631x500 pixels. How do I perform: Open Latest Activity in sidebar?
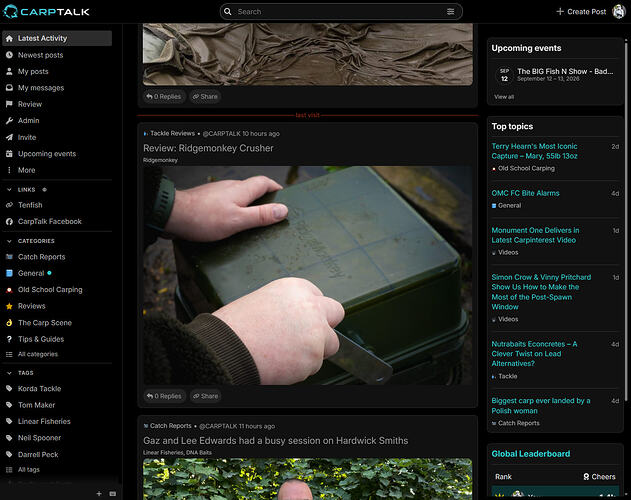pos(57,39)
